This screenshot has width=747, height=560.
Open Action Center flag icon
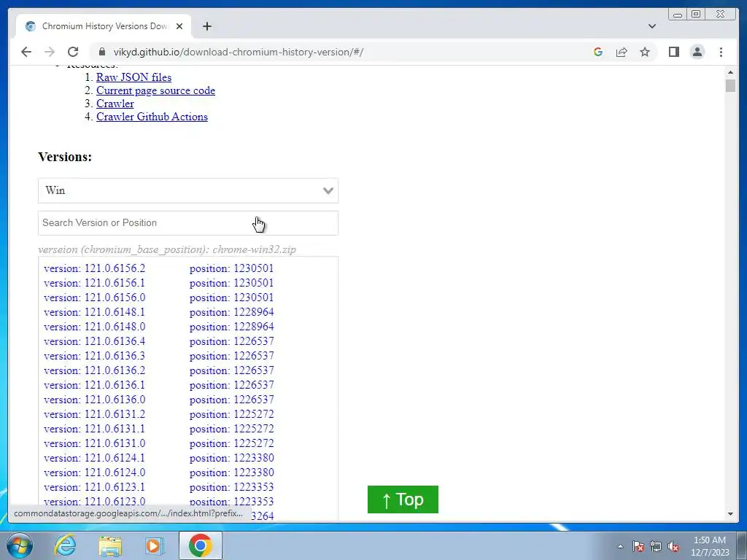click(638, 546)
